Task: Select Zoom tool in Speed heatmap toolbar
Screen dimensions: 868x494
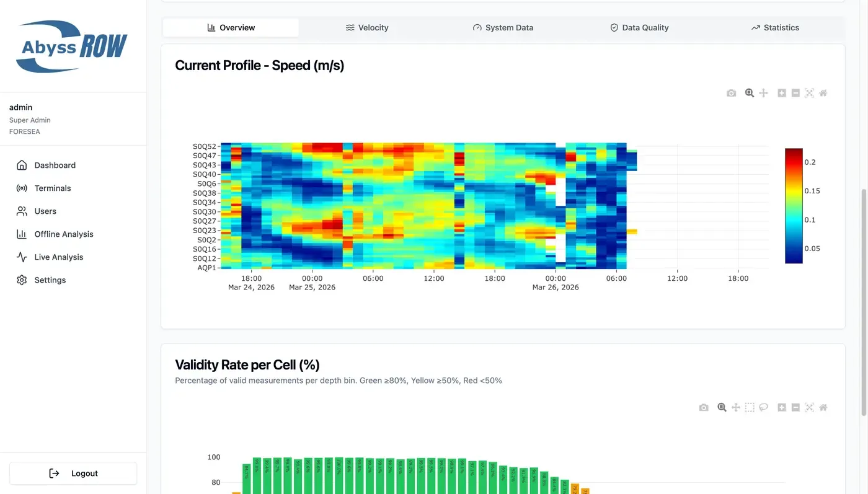Action: 750,93
